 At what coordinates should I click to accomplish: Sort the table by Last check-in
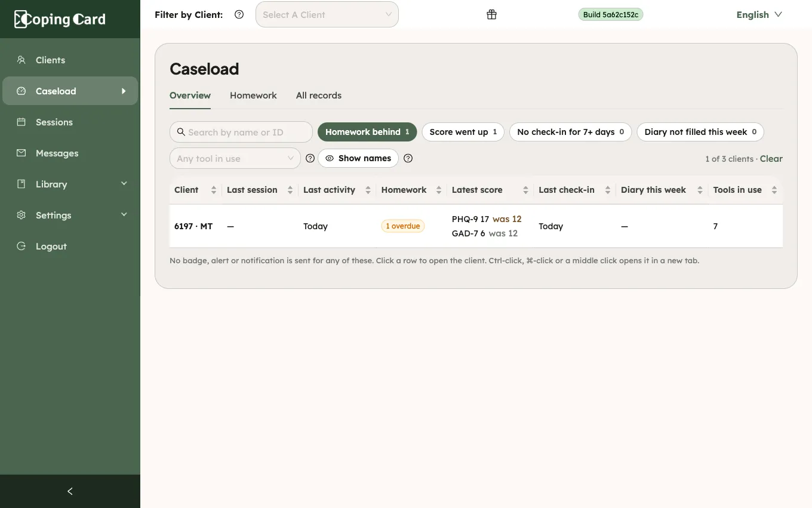574,190
